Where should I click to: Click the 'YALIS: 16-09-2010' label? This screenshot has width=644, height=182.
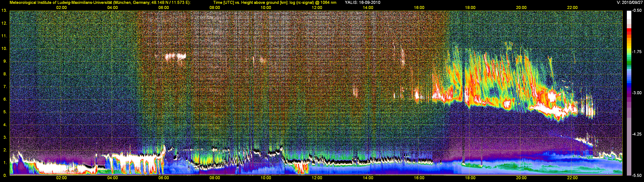(363, 3)
